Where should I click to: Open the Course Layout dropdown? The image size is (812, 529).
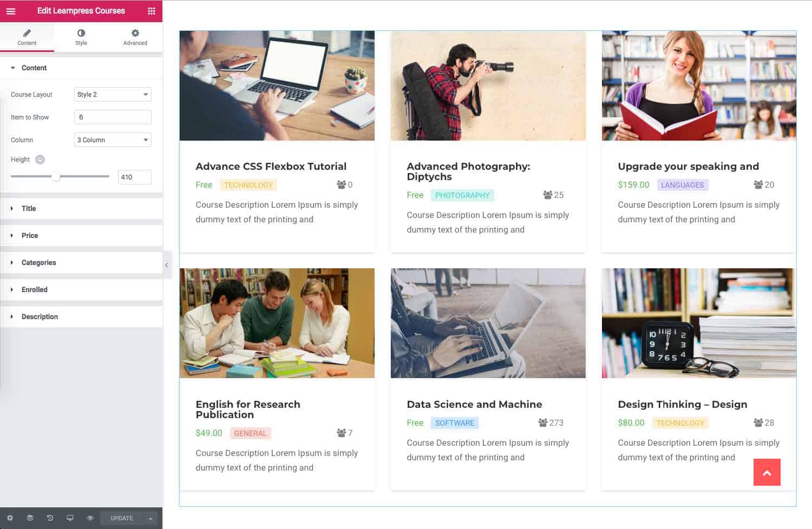pyautogui.click(x=113, y=95)
